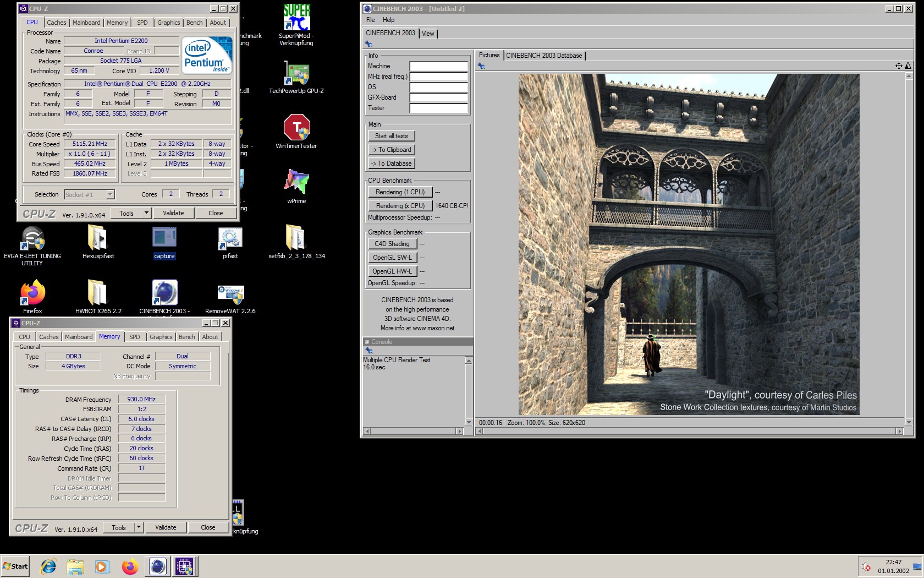Image resolution: width=924 pixels, height=578 pixels.
Task: Switch to the View tab in CINEBENCH
Action: click(428, 34)
